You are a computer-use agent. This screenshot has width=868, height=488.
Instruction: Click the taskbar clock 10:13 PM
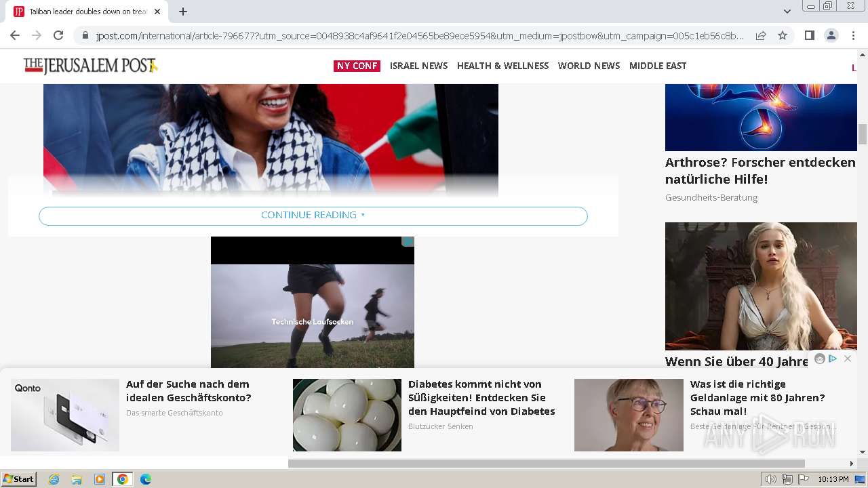pos(833,479)
